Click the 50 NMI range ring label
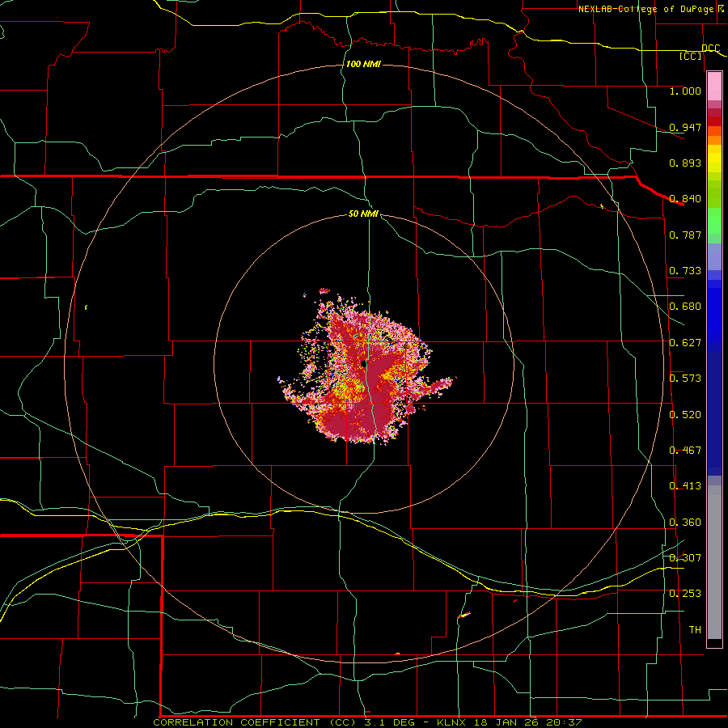728x728 pixels. pyautogui.click(x=363, y=214)
